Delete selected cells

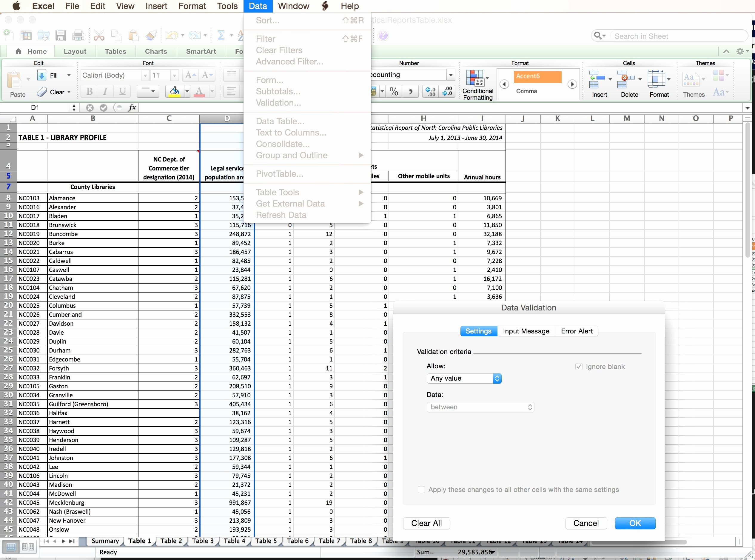tap(629, 83)
